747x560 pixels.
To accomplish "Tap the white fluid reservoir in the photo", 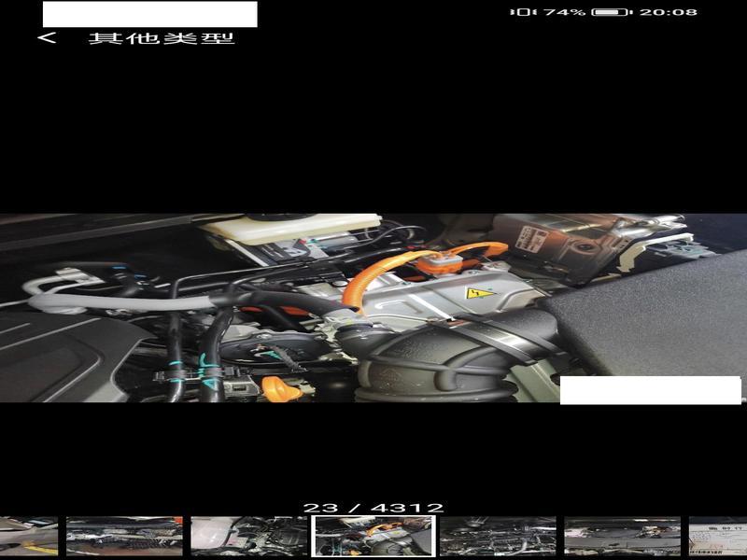I will point(289,229).
